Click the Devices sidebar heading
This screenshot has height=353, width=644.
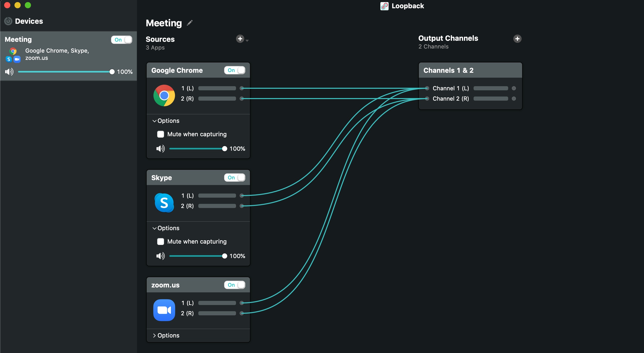pos(29,21)
